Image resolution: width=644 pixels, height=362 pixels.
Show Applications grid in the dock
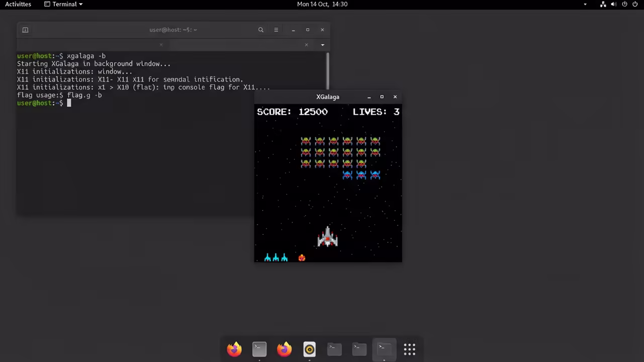[x=410, y=349]
